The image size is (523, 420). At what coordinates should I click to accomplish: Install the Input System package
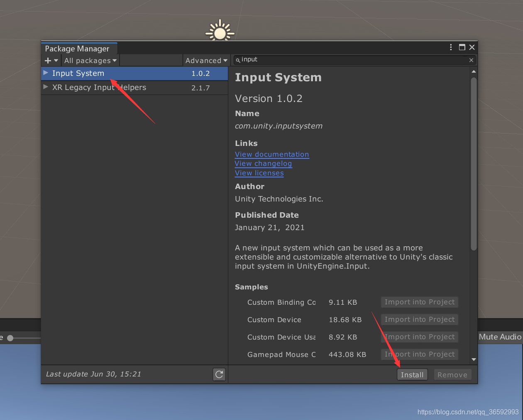[x=412, y=375]
